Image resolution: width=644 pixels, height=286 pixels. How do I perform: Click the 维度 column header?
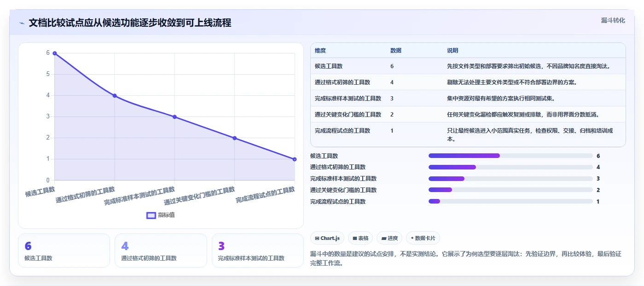point(320,51)
